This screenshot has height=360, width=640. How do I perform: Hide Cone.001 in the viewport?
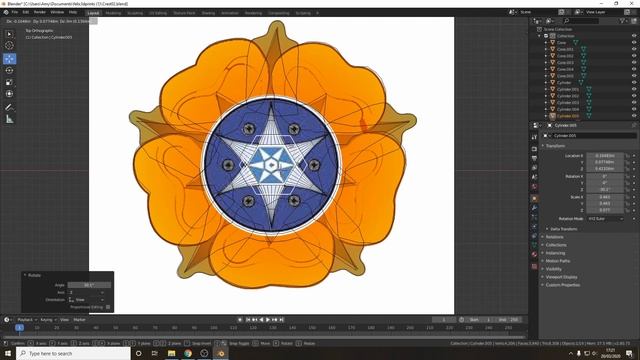coord(634,49)
